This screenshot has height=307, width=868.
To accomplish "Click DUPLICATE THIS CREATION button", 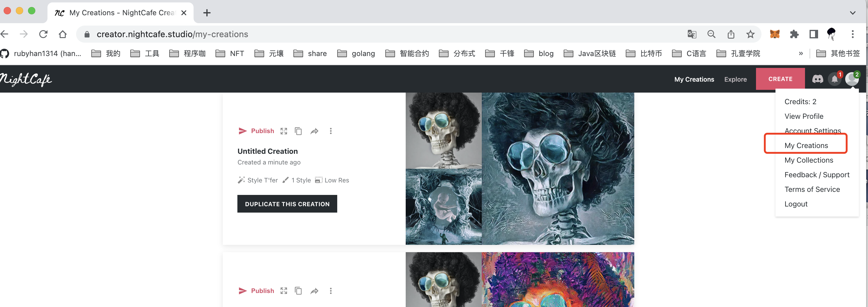I will [287, 204].
